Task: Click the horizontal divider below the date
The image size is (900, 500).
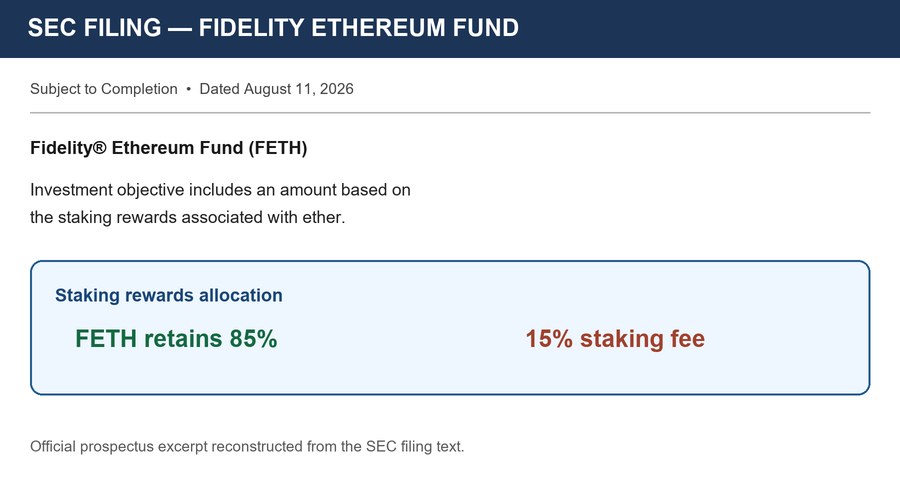Action: coord(450,113)
